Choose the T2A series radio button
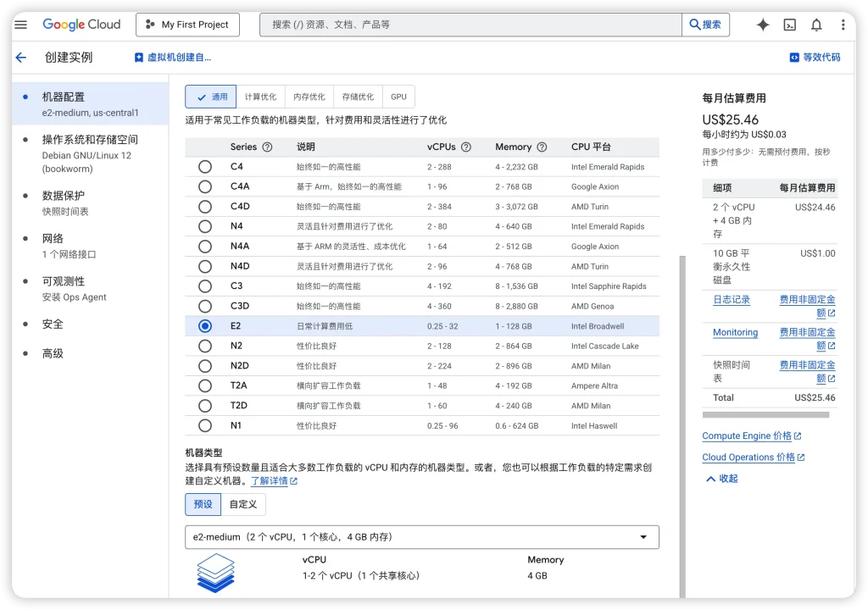The height and width of the screenshot is (610, 868). 205,385
